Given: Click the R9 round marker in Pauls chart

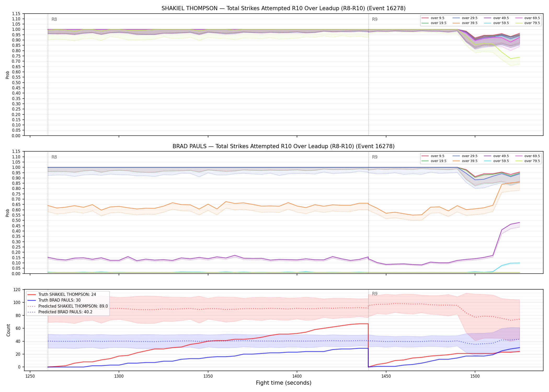Looking at the screenshot, I should (x=375, y=157).
